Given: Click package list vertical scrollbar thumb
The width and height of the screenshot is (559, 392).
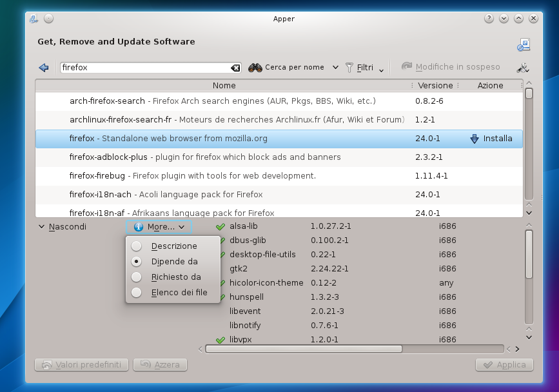Looking at the screenshot, I should click(x=529, y=93).
